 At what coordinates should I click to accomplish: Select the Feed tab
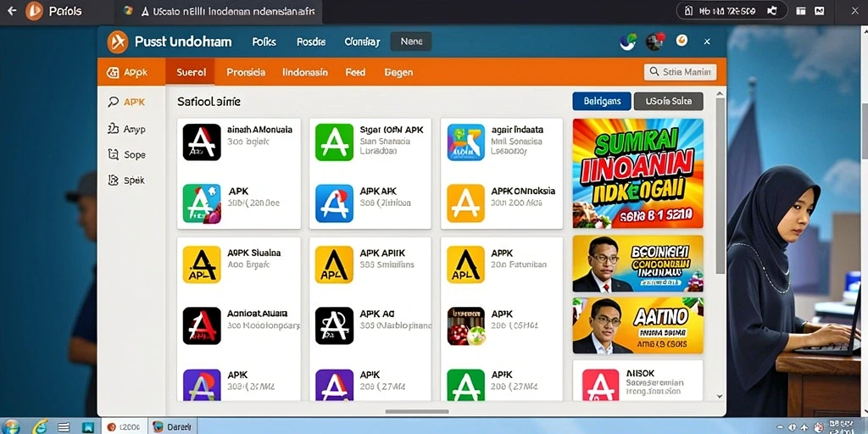click(x=355, y=72)
